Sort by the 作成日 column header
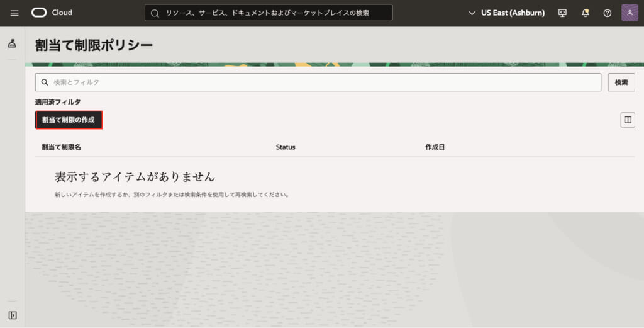 click(x=435, y=147)
